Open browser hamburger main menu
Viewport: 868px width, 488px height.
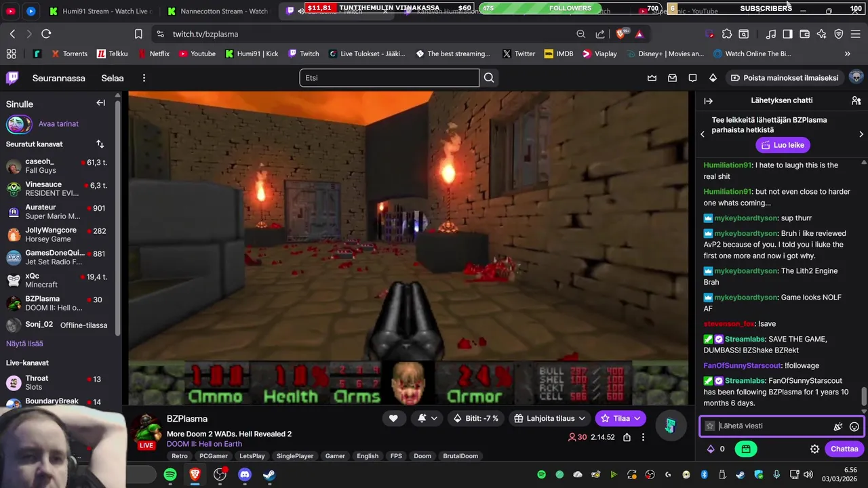pyautogui.click(x=856, y=34)
